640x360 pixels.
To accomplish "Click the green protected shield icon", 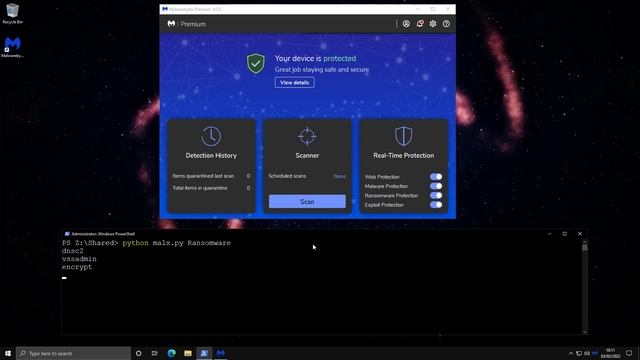I will tap(256, 63).
